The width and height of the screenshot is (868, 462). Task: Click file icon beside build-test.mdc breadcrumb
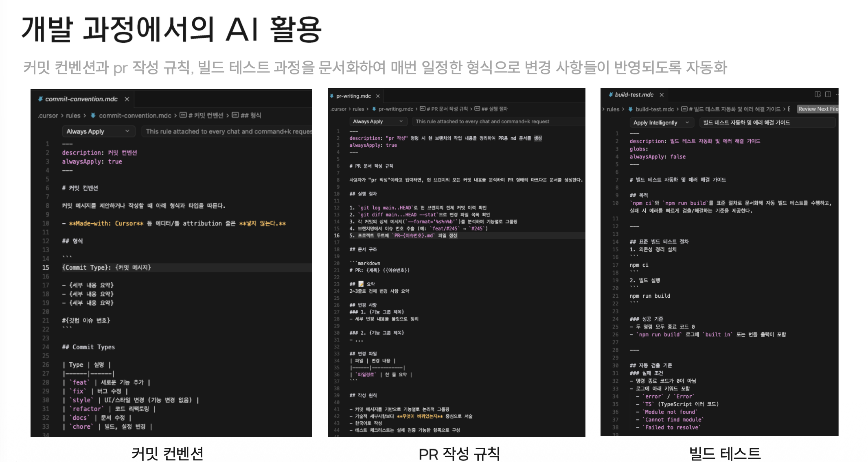coord(630,109)
